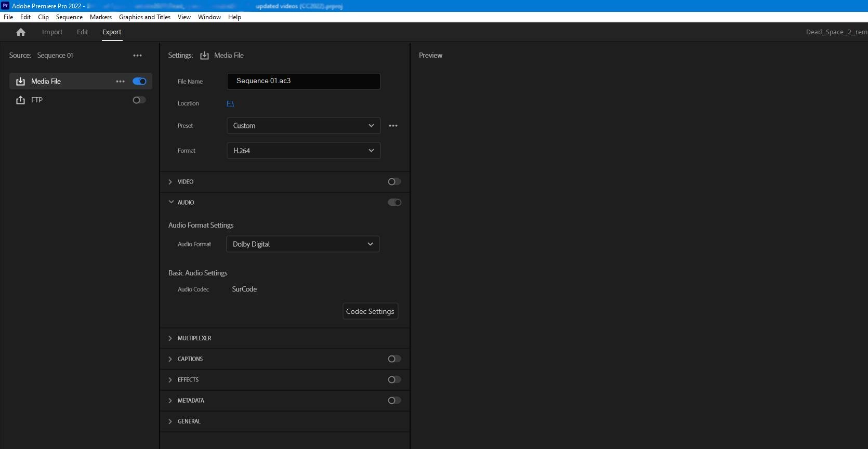
Task: Expand the VIDEO section chevron
Action: click(x=170, y=182)
